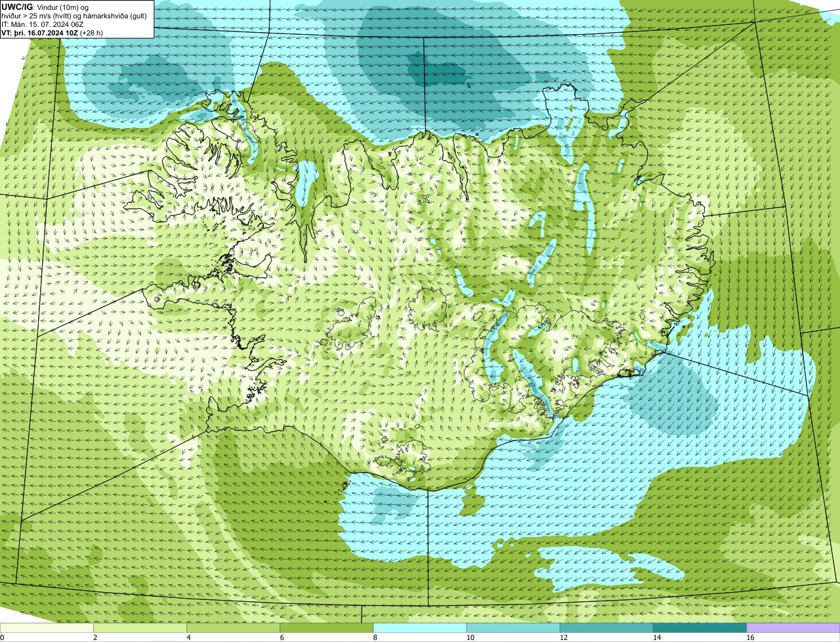Click the text 'hviður > 25 m/s (hvítt) og hámarkshviða (gult)'
840x642 pixels.
74,15
